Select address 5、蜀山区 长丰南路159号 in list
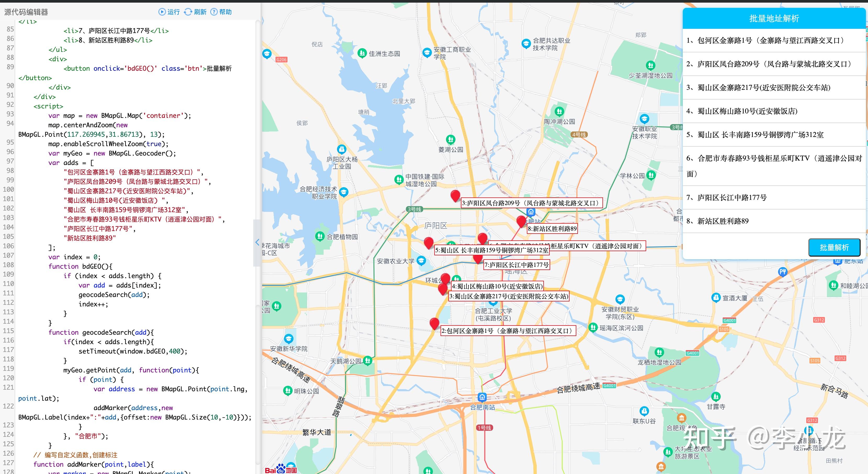 tap(774, 135)
